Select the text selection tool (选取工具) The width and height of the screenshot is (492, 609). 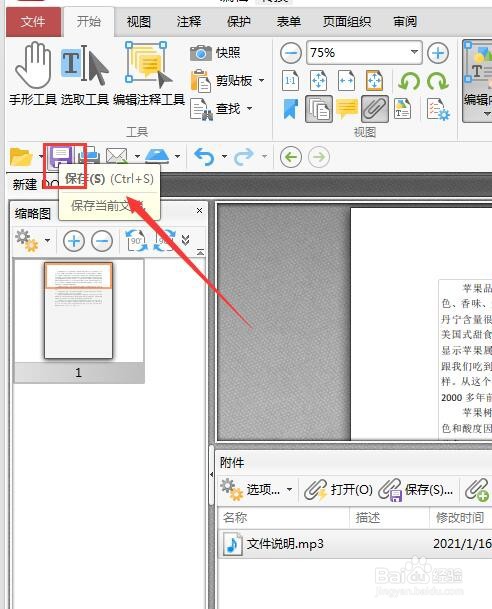pos(84,74)
